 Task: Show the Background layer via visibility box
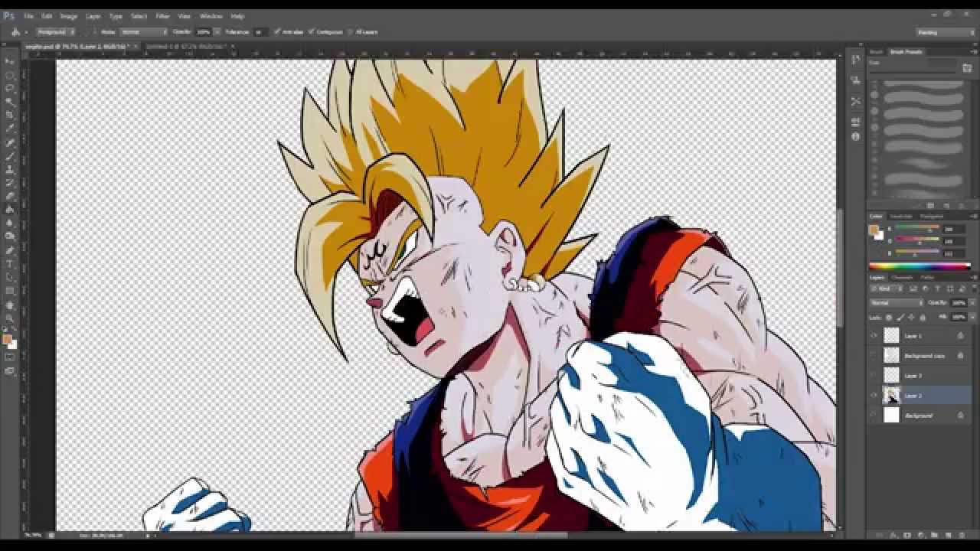[x=874, y=415]
